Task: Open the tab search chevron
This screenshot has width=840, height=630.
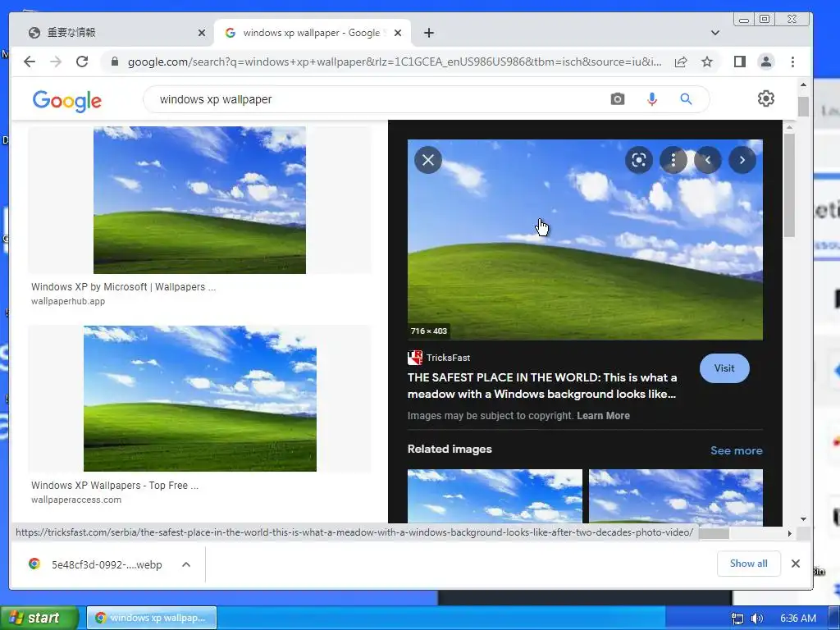Action: click(715, 33)
